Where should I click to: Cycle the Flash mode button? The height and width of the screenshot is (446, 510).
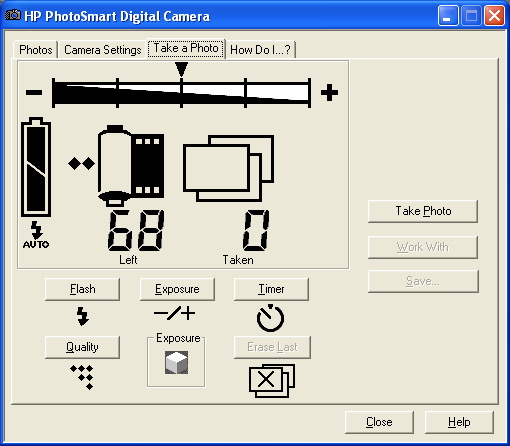coord(82,289)
